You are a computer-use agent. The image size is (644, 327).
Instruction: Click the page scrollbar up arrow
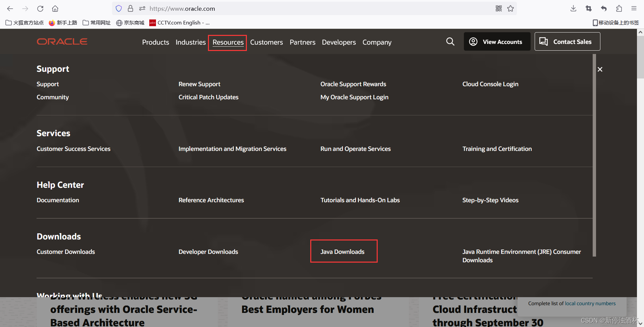point(640,32)
